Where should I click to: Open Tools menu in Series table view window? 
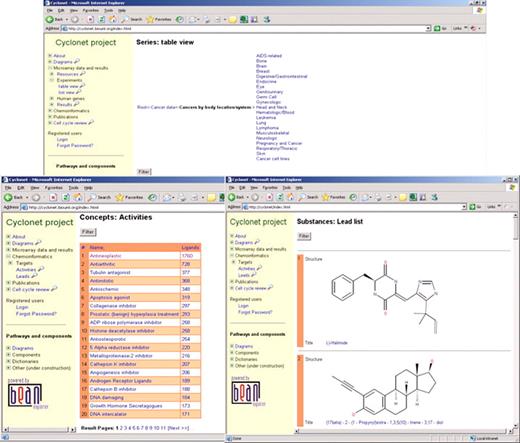[108, 11]
